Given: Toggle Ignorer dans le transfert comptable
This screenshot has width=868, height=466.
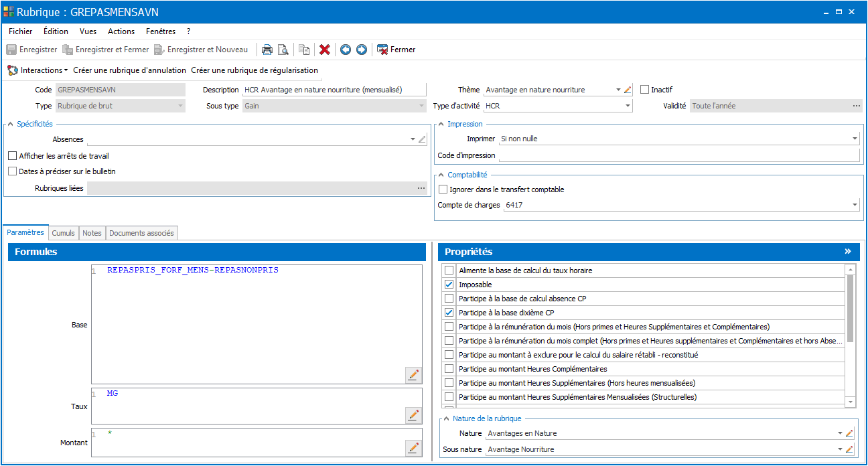Looking at the screenshot, I should [443, 189].
